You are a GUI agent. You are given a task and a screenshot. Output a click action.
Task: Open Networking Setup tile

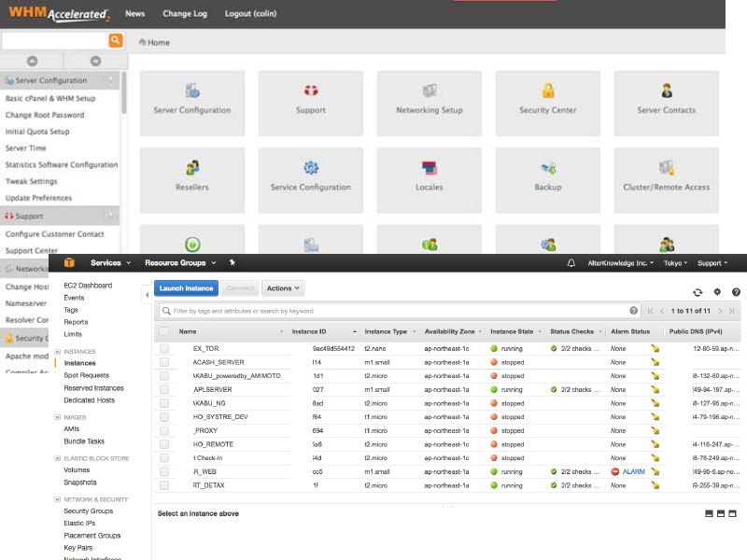coord(430,104)
